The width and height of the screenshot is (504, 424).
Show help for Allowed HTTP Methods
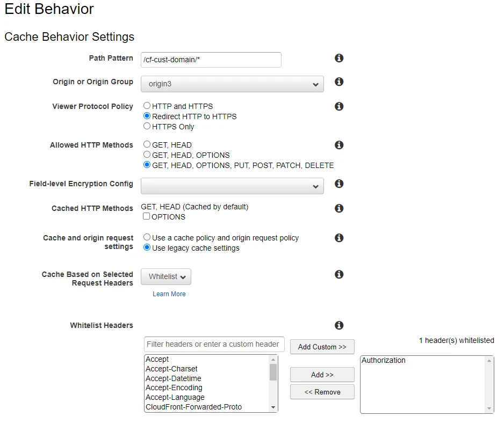tap(339, 145)
